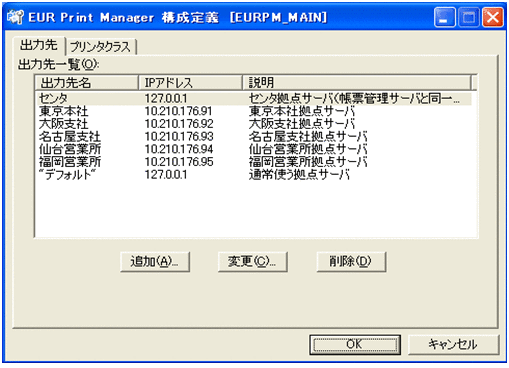The image size is (509, 368).
Task: Click IP address 10.210.176.91
Action: click(x=179, y=111)
